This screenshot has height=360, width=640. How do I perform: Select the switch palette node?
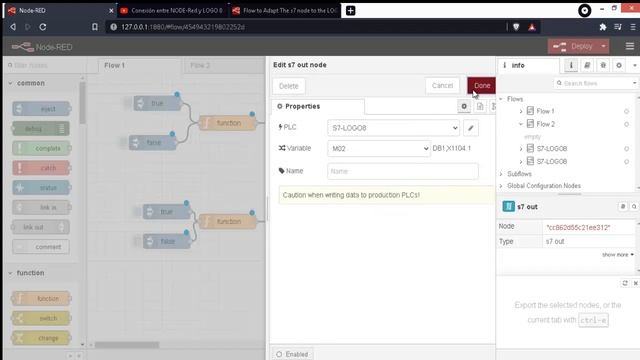pos(41,318)
